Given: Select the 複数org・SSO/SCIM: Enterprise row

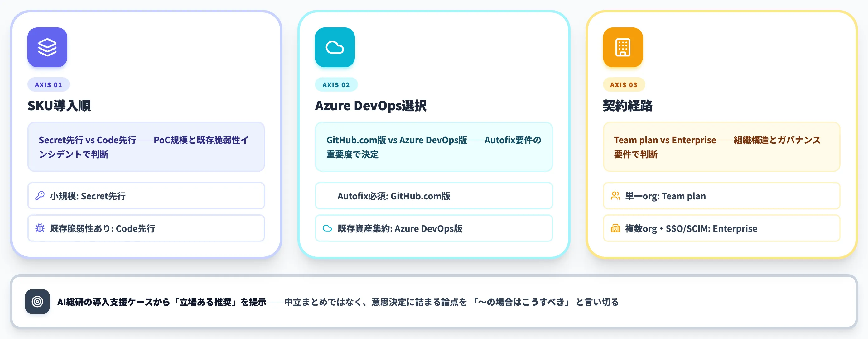Looking at the screenshot, I should coord(721,228).
